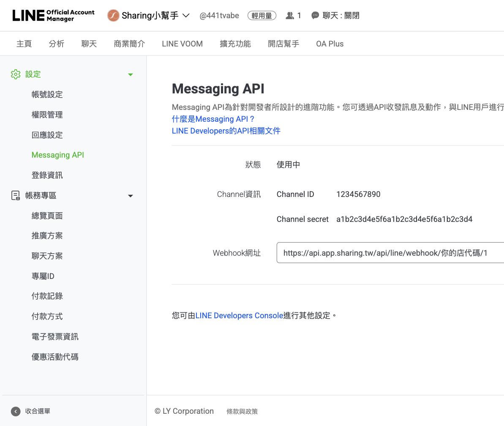Select 電子發票資訊 in the sidebar

point(55,337)
